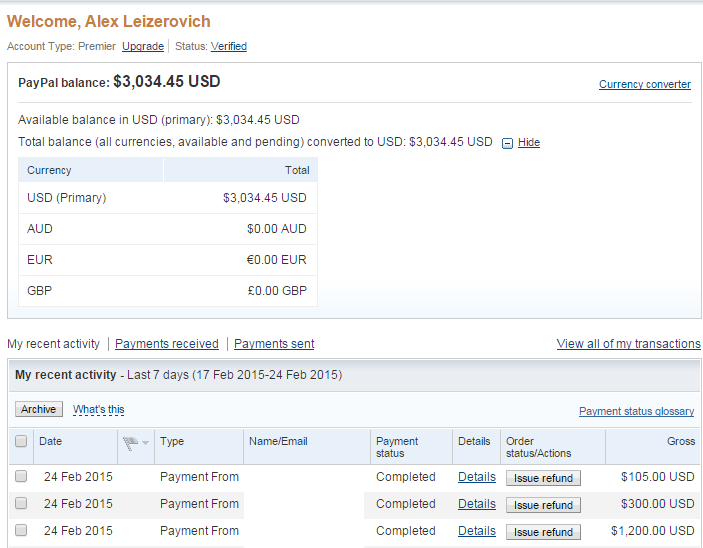The width and height of the screenshot is (703, 548).
Task: Select the GBP currency row
Action: coord(168,291)
